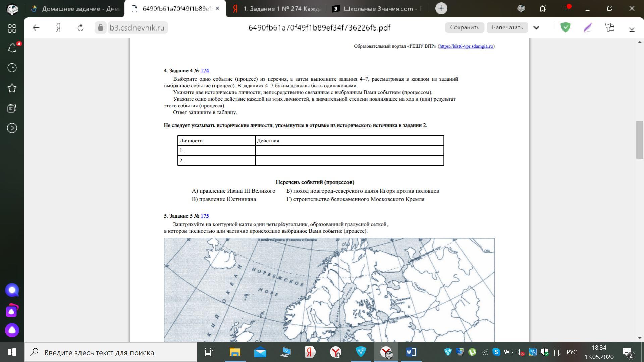Click the contour map image
The width and height of the screenshot is (644, 362).
click(329, 290)
